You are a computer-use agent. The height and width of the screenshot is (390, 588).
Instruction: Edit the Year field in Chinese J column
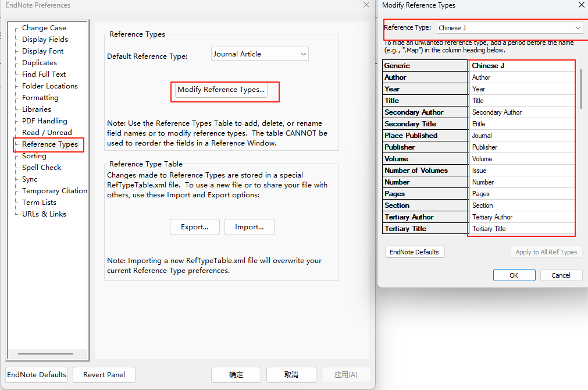point(522,89)
